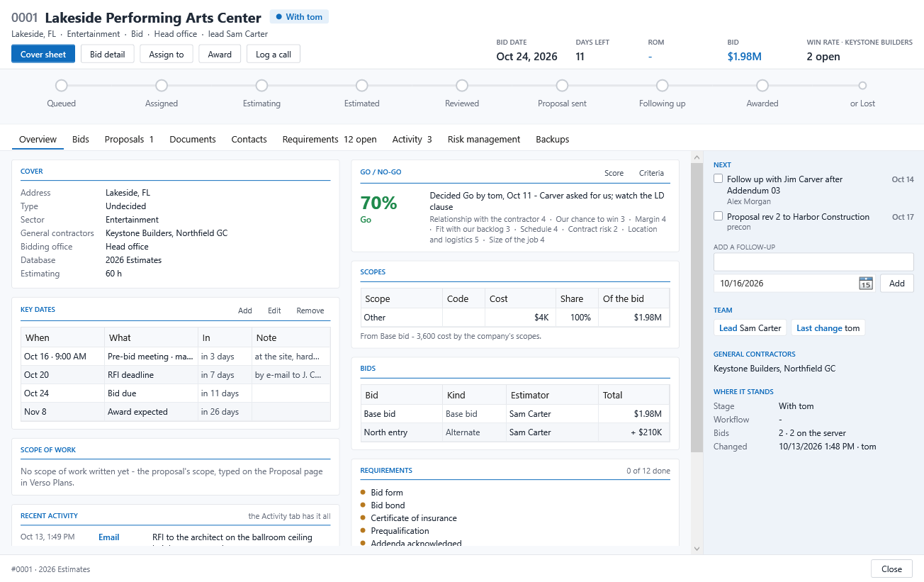This screenshot has width=924, height=582.
Task: Go to the Documents tab
Action: tap(193, 140)
